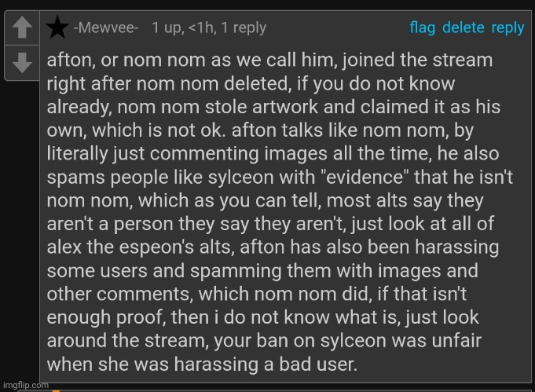Click the "<1h" comment timestamp
The image size is (535, 392).
pos(203,28)
